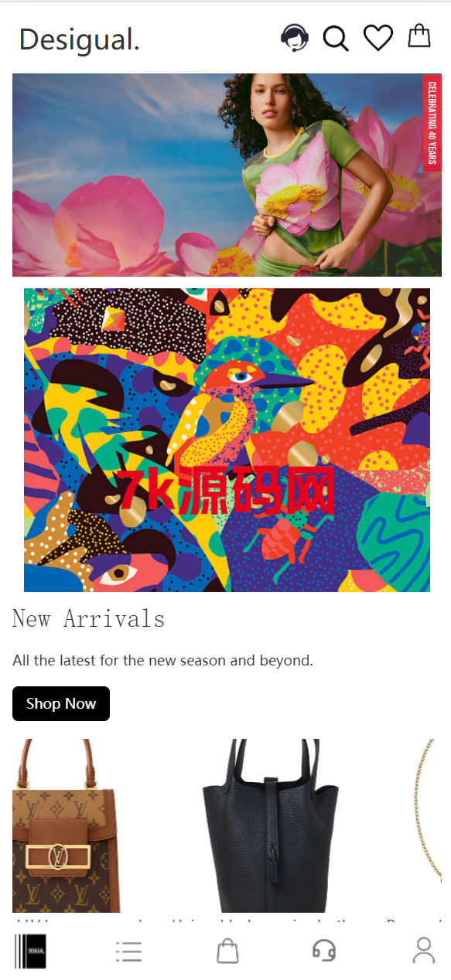Click the search magnifier icon
The width and height of the screenshot is (451, 980).
pos(336,38)
